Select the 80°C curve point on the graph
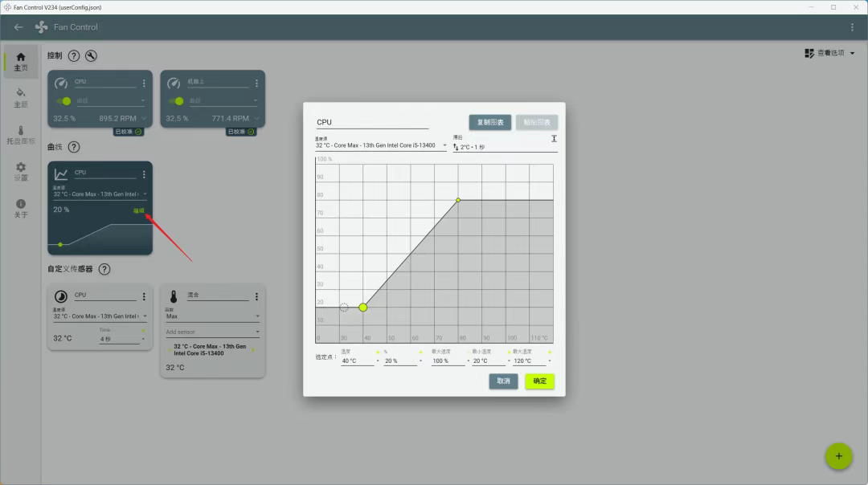Screen dimensions: 868x485 (x=458, y=200)
